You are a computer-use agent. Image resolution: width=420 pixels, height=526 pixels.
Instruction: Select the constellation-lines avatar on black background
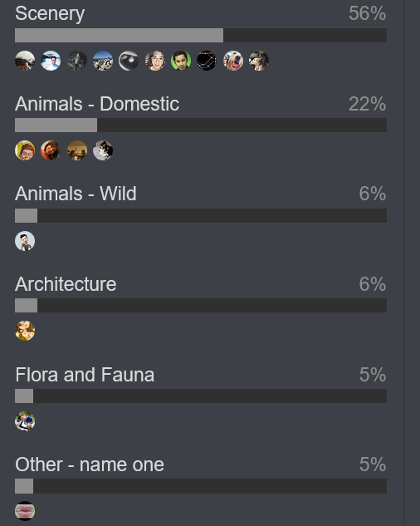tap(207, 61)
